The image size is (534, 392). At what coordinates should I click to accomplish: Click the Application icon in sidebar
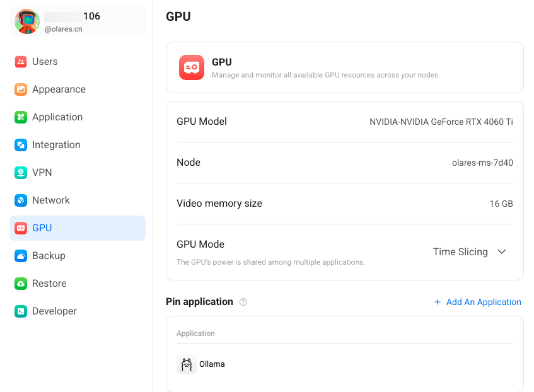[21, 117]
